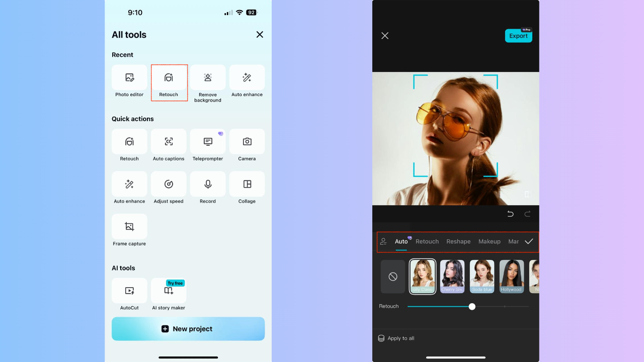The width and height of the screenshot is (644, 362).
Task: Choose the Soda blue preset thumbnail
Action: [482, 277]
